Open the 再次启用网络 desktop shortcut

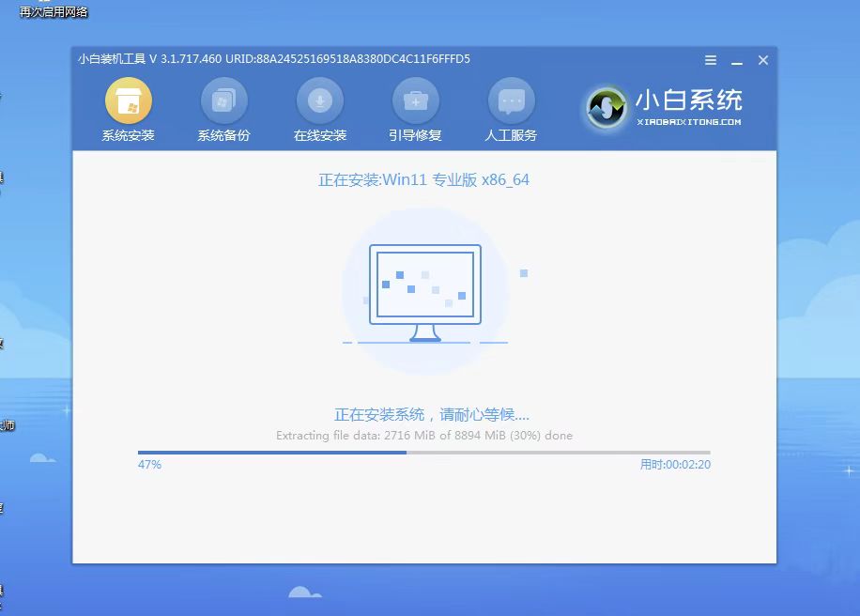click(x=54, y=11)
